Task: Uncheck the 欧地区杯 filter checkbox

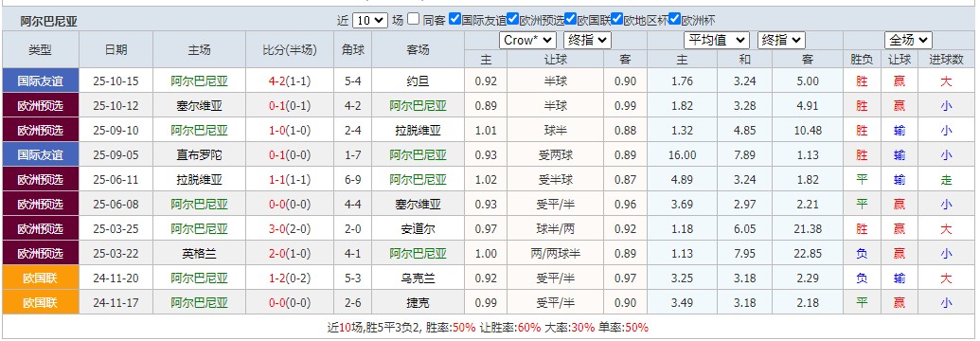Action: pyautogui.click(x=616, y=19)
